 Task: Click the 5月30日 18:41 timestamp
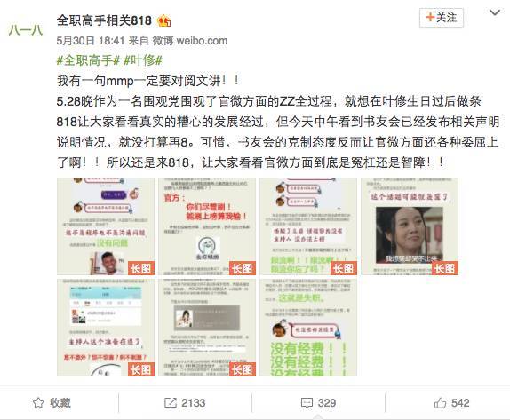tap(91, 41)
